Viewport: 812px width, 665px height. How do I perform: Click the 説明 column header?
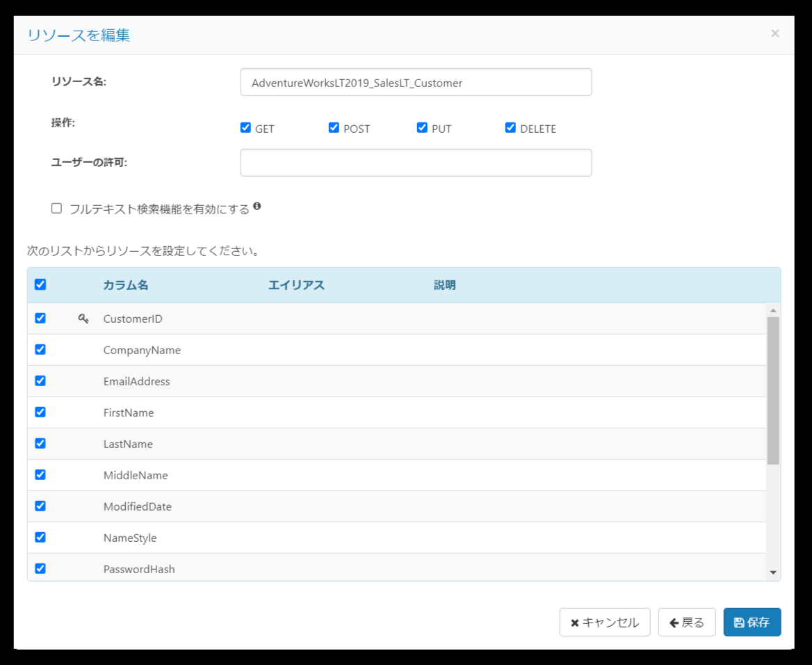tap(445, 285)
